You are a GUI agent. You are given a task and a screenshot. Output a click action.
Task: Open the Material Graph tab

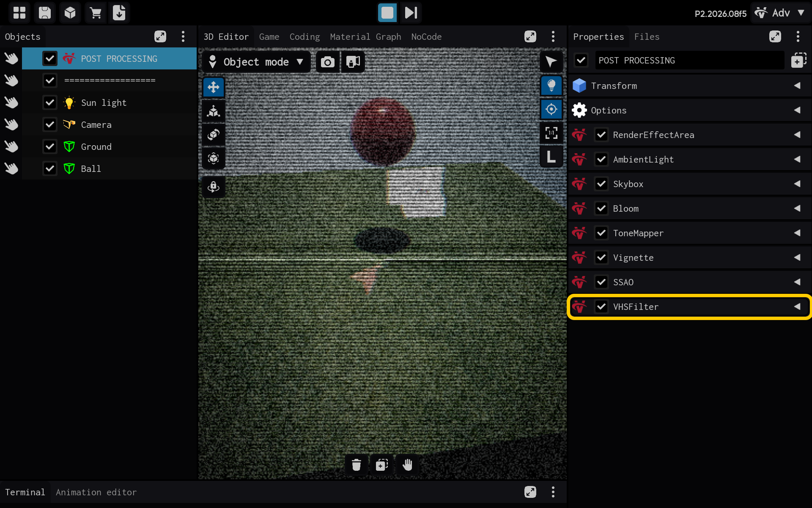click(x=365, y=37)
